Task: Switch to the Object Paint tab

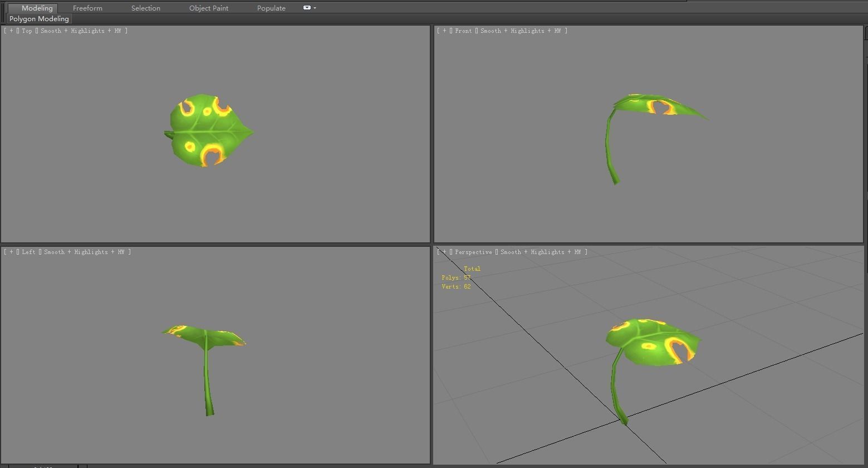Action: [x=209, y=8]
